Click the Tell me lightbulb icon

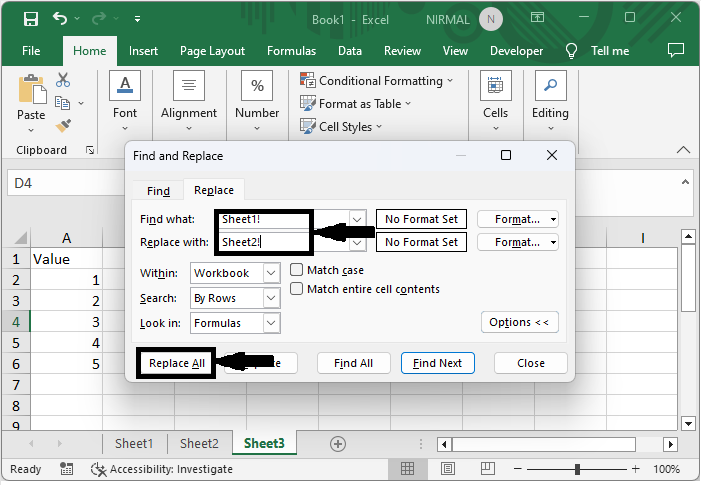pyautogui.click(x=571, y=51)
